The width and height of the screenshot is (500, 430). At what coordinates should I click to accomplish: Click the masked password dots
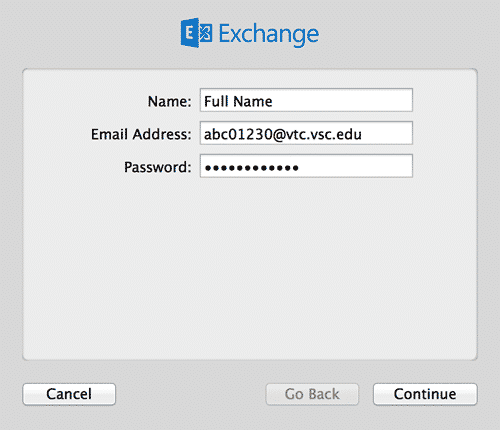coord(252,168)
